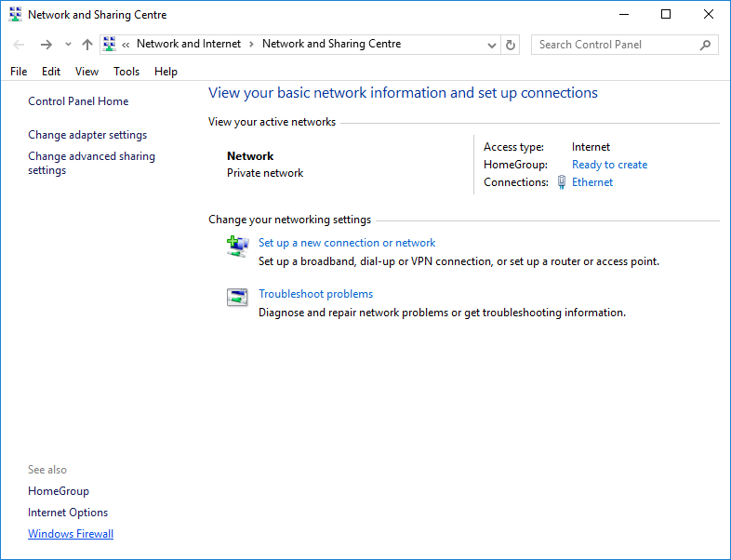The height and width of the screenshot is (560, 731).
Task: Click the Ethernet connection plug icon
Action: tap(562, 182)
